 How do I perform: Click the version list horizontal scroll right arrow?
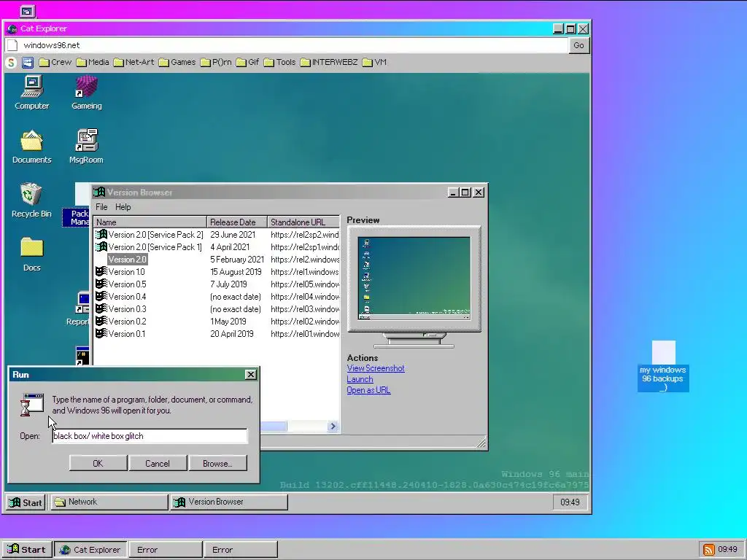coord(333,426)
